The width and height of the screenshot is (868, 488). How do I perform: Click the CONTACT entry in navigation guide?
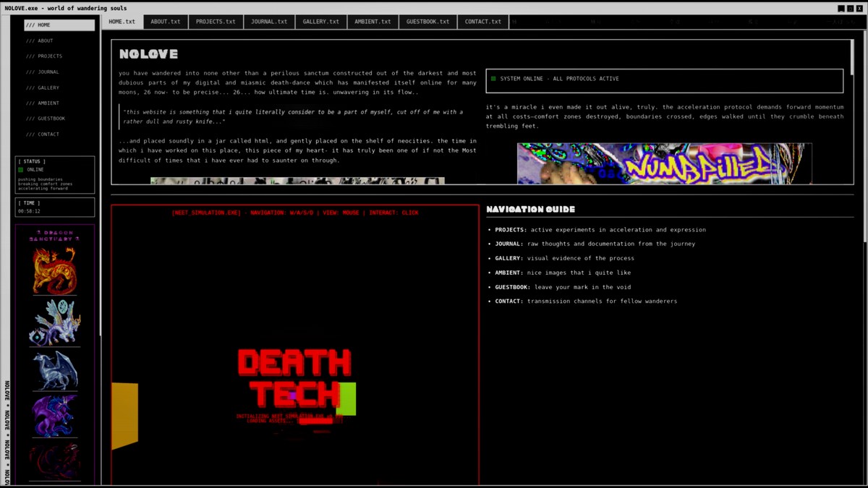586,301
